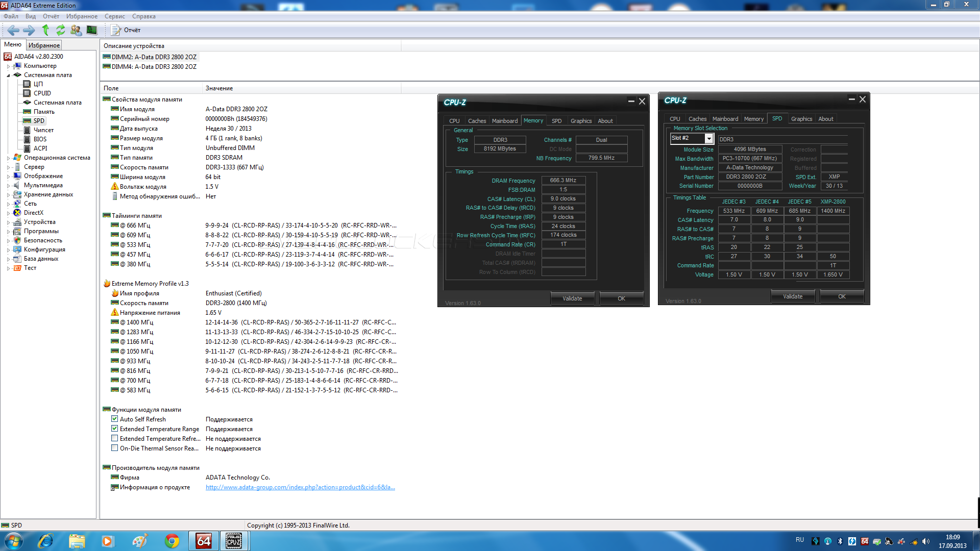Click the forward navigation arrow
980x551 pixels.
coord(29,30)
